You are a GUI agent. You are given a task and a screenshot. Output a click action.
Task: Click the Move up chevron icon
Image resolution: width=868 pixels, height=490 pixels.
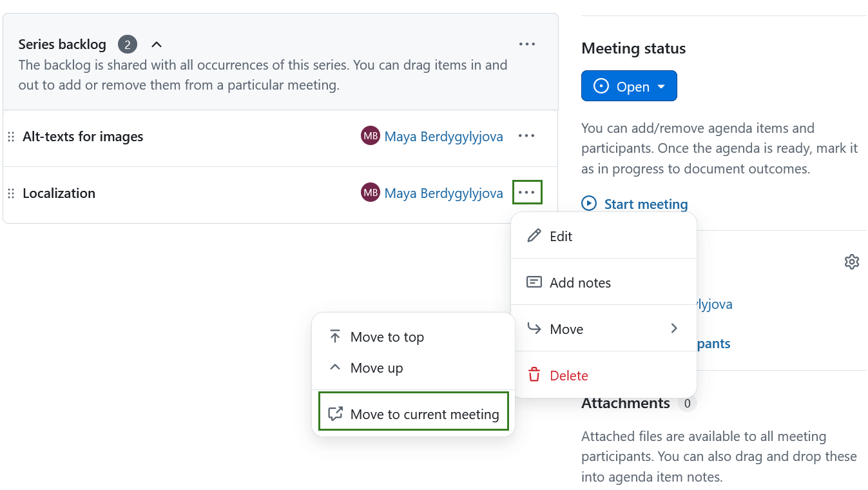[x=334, y=367]
